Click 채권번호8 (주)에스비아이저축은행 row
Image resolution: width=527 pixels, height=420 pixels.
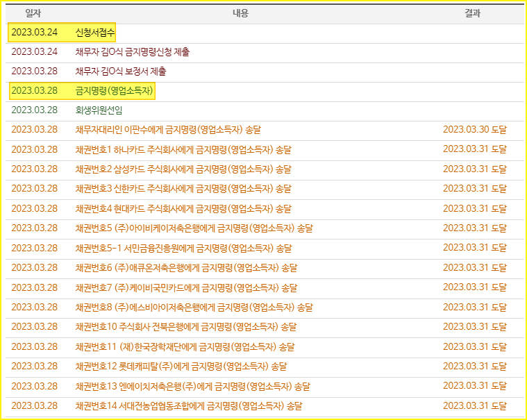click(265, 308)
